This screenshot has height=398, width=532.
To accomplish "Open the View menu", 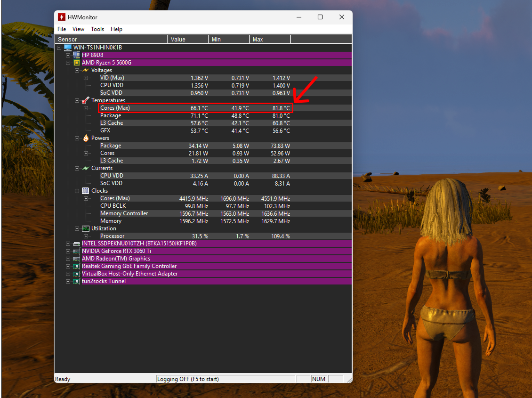I will pyautogui.click(x=78, y=29).
